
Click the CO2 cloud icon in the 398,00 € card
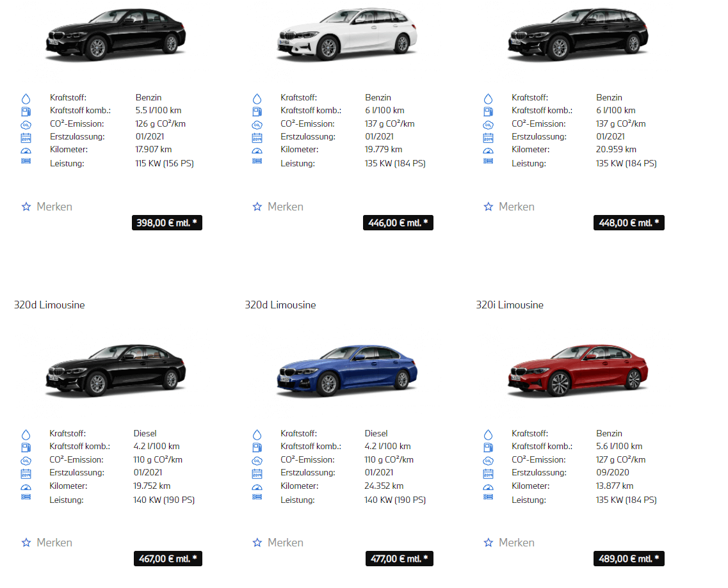coord(26,125)
